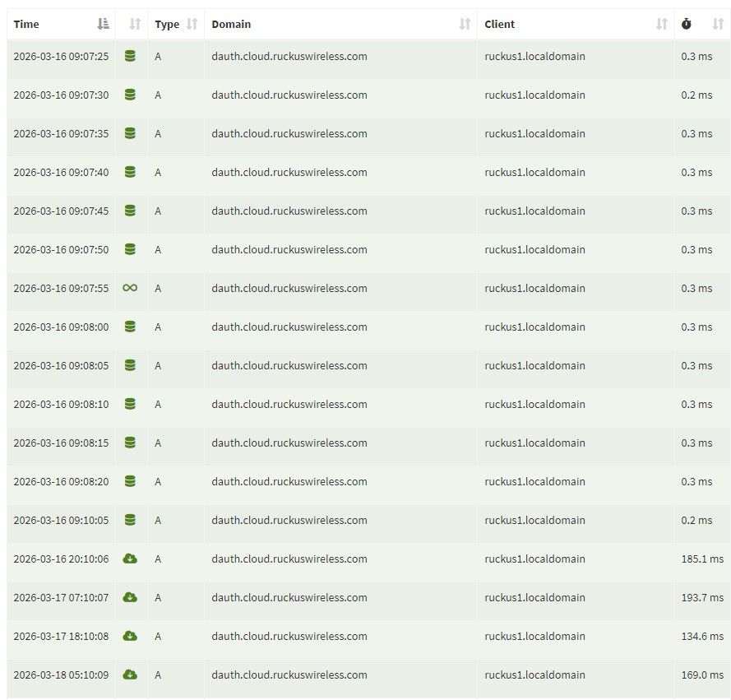Click cache status icon for 09:07:25 query

click(130, 56)
